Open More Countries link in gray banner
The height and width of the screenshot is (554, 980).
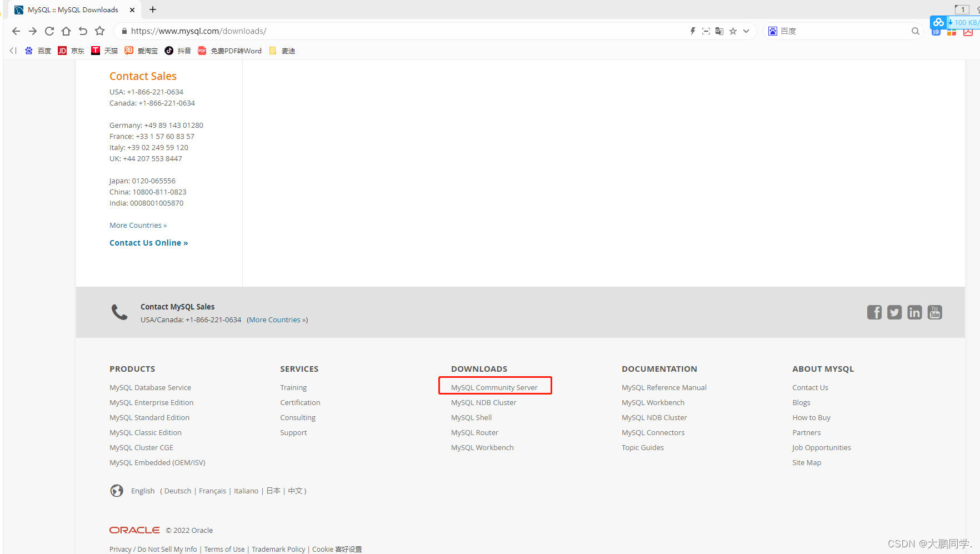click(277, 320)
